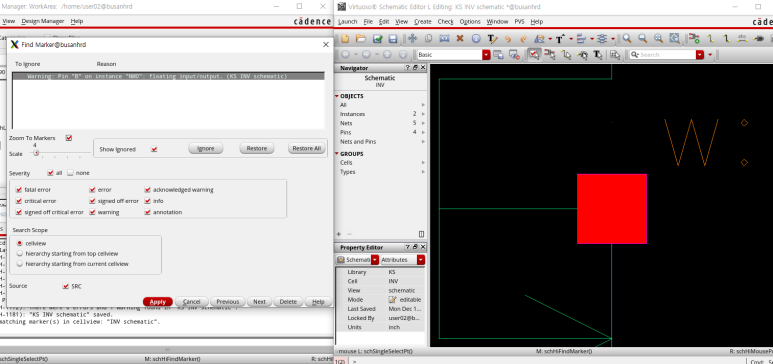Adjust the Scale slider handle
The width and height of the screenshot is (773, 364).
tap(35, 153)
